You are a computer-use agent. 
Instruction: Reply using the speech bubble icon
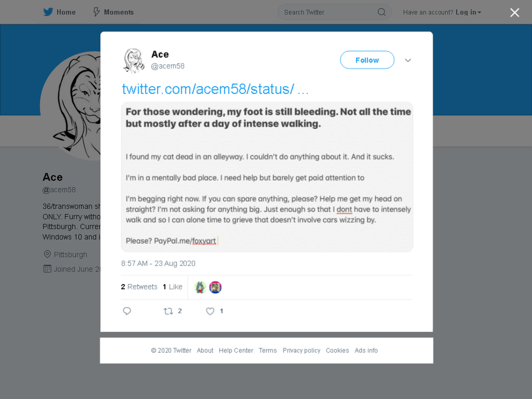tap(127, 311)
